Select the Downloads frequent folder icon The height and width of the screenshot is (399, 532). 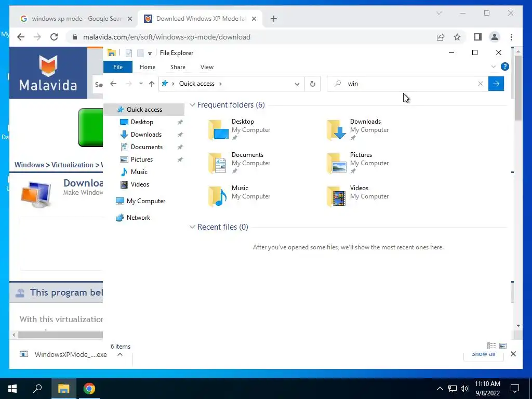coord(337,129)
